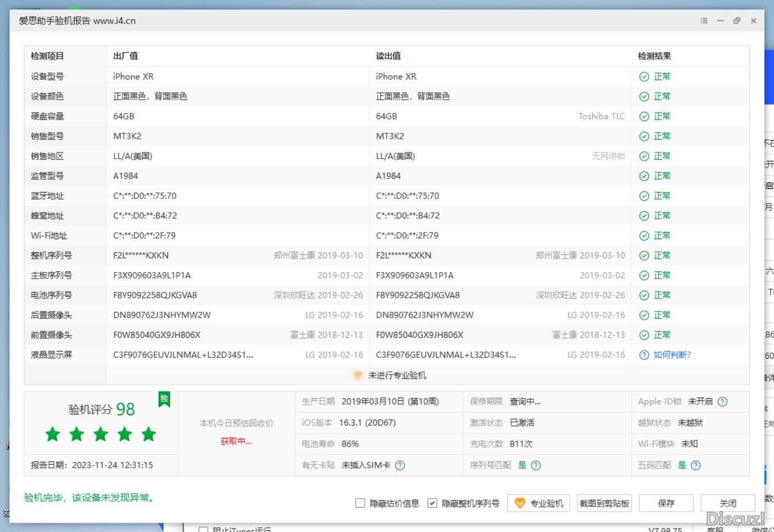Select the 主板序列号 F3X909603A9L1P1A factory value
774x532 pixels.
pyautogui.click(x=152, y=275)
